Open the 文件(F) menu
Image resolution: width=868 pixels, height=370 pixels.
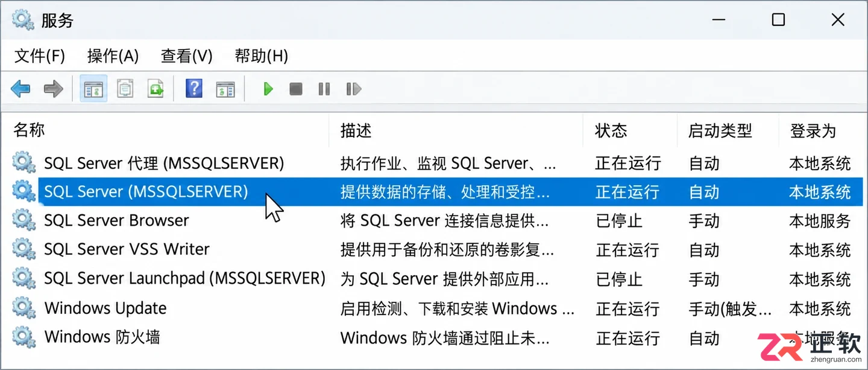click(x=39, y=56)
